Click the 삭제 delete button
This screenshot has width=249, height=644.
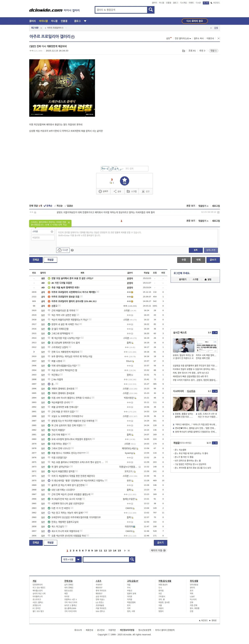[198, 260]
